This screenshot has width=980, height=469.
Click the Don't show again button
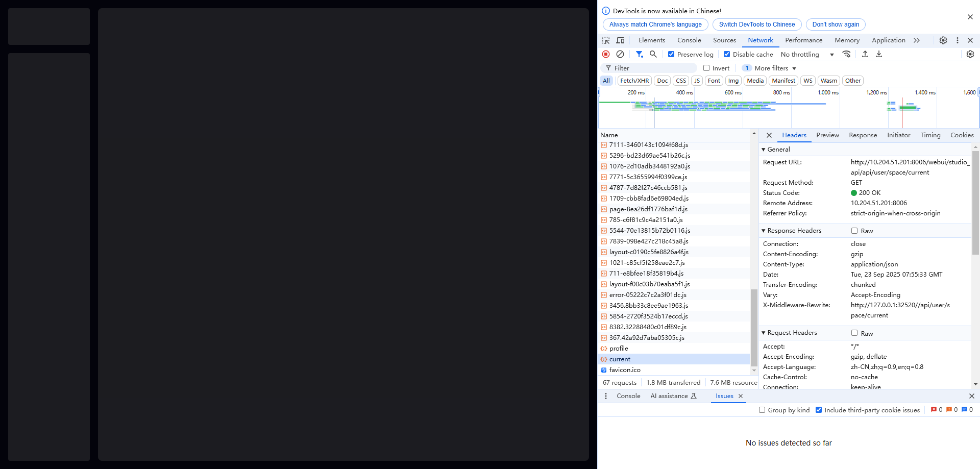coord(836,24)
